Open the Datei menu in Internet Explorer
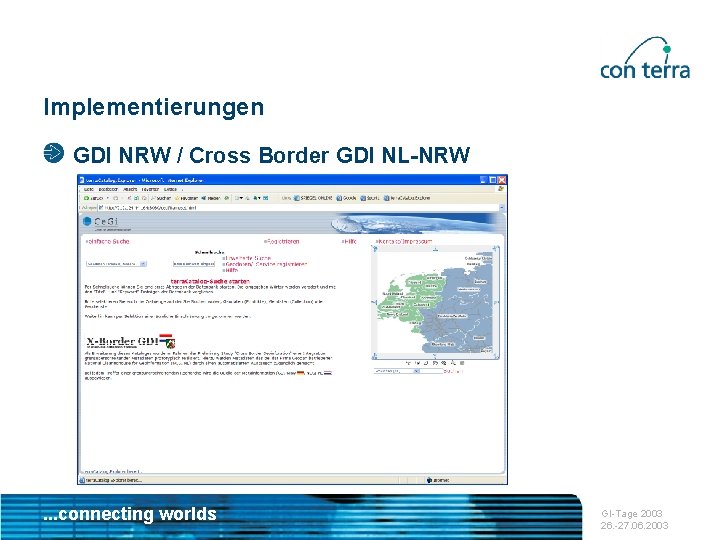The width and height of the screenshot is (720, 540). click(89, 189)
